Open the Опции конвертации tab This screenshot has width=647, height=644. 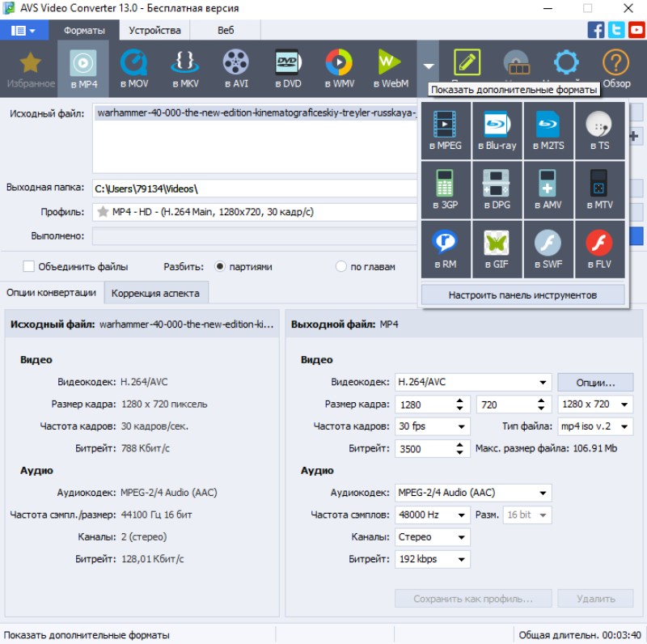click(51, 293)
